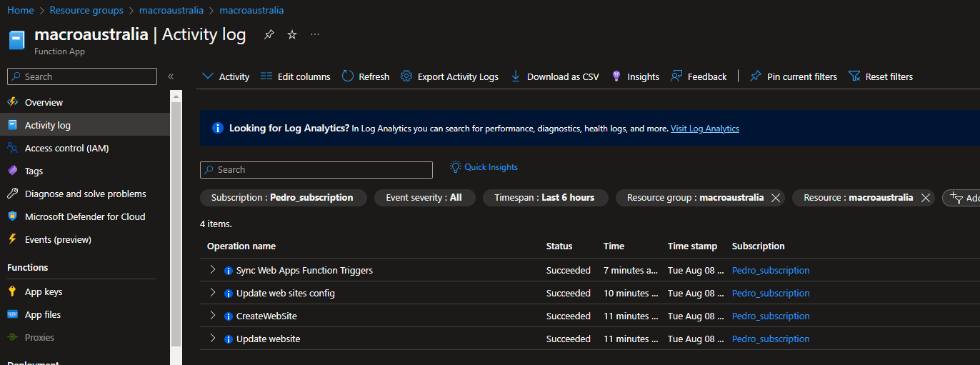Open the more options ellipsis in the title
The width and height of the screenshot is (980, 365).
pyautogui.click(x=315, y=34)
